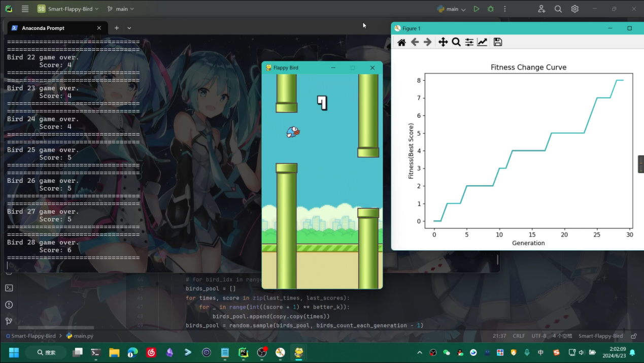
Task: Reset the plot with Figure 1 Home icon
Action: pos(401,42)
